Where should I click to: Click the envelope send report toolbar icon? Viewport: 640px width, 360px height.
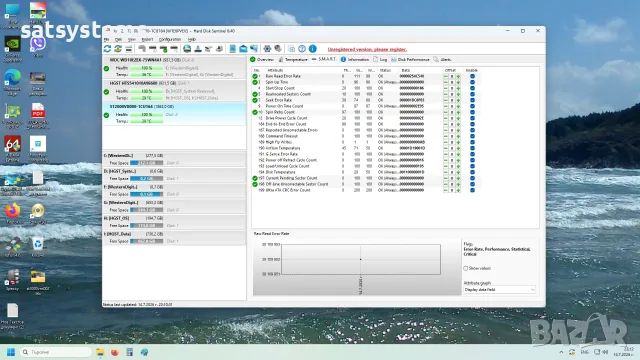243,49
